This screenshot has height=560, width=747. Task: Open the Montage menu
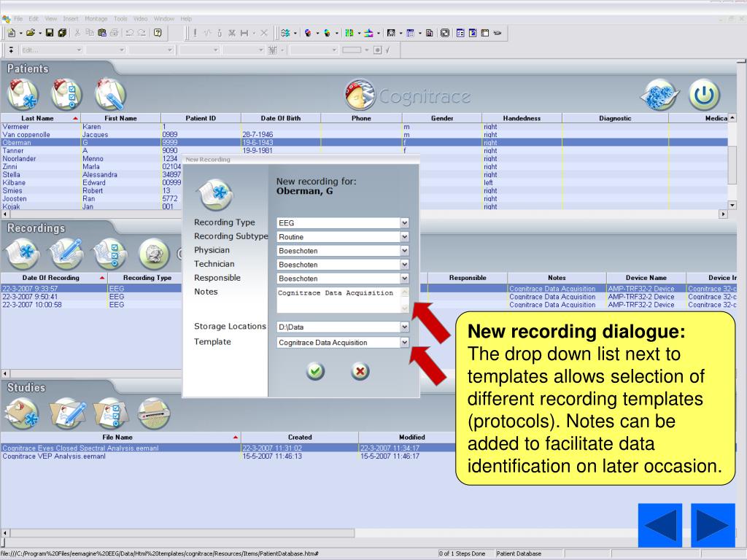96,18
